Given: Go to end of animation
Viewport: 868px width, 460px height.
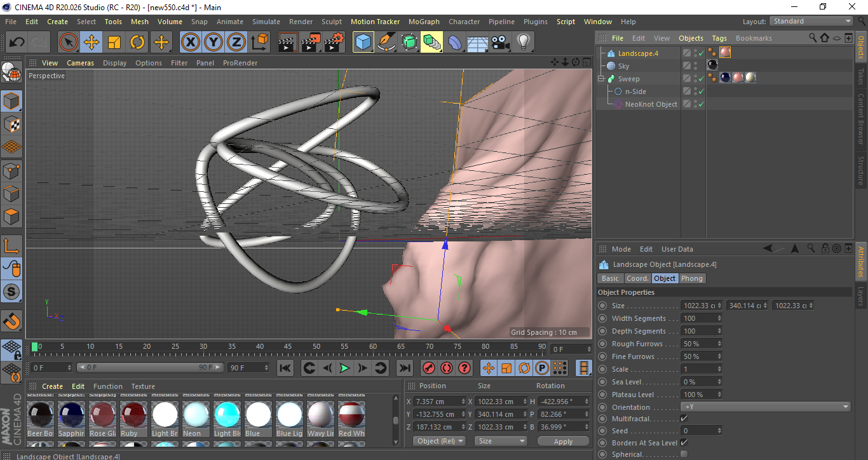Looking at the screenshot, I should click(x=404, y=368).
